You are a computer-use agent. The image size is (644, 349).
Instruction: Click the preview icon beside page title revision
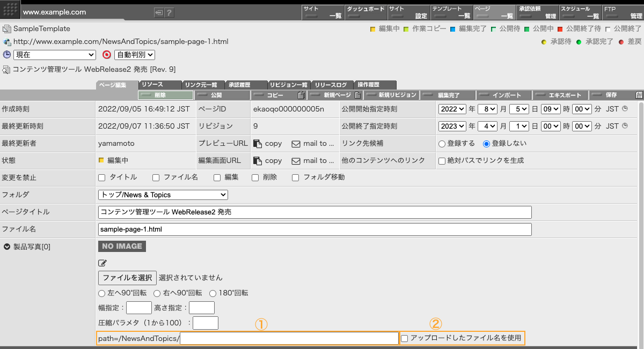[6, 70]
